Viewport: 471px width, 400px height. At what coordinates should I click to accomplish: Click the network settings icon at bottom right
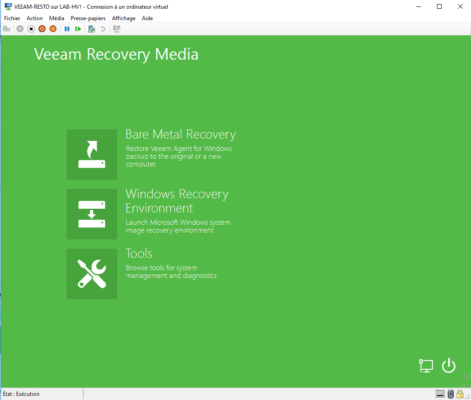[426, 366]
